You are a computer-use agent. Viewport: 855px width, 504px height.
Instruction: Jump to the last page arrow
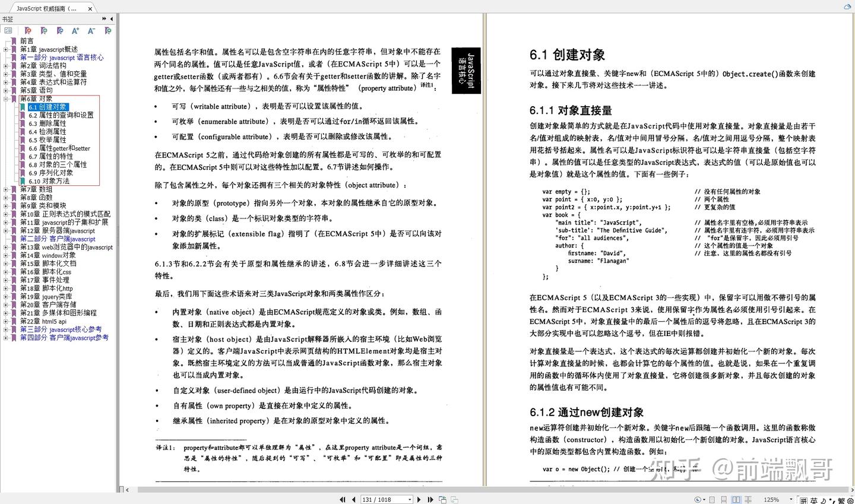[430, 499]
